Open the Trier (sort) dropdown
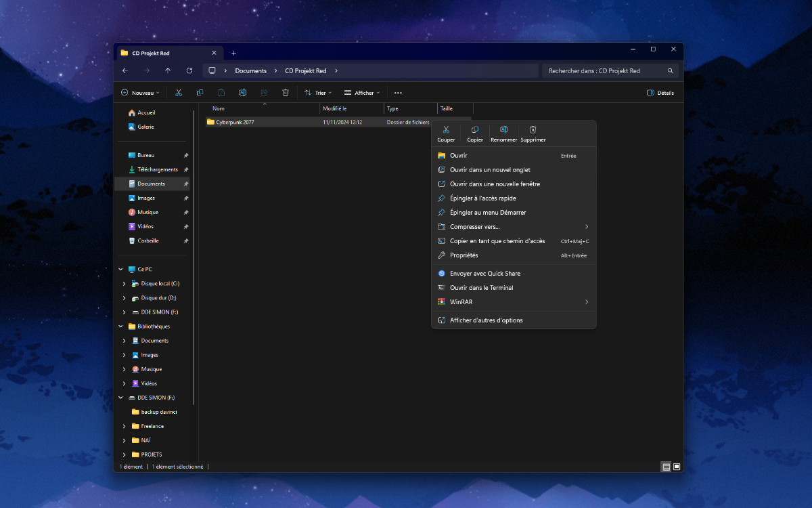The image size is (812, 508). tap(318, 93)
